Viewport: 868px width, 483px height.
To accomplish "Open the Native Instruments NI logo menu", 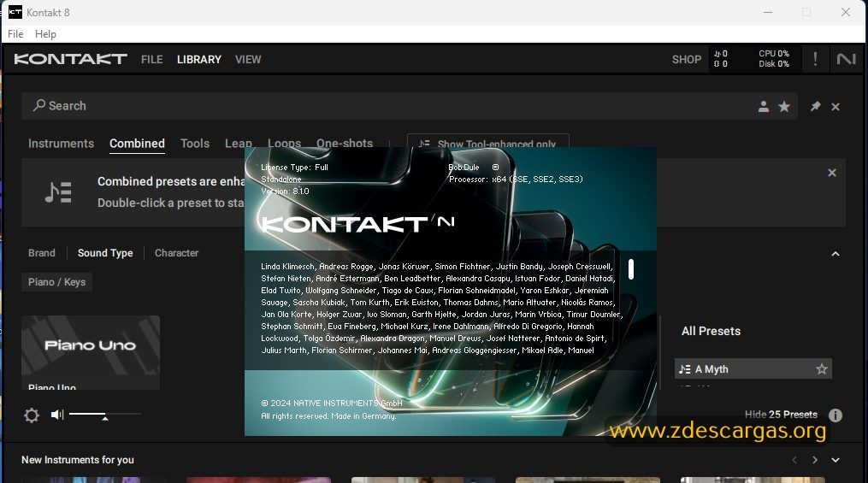I will coord(847,59).
